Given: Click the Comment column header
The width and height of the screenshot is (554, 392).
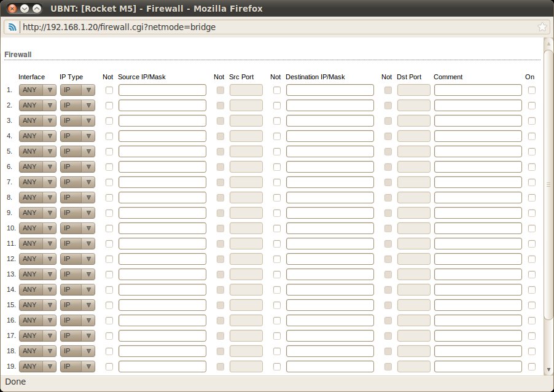Looking at the screenshot, I should (x=448, y=77).
